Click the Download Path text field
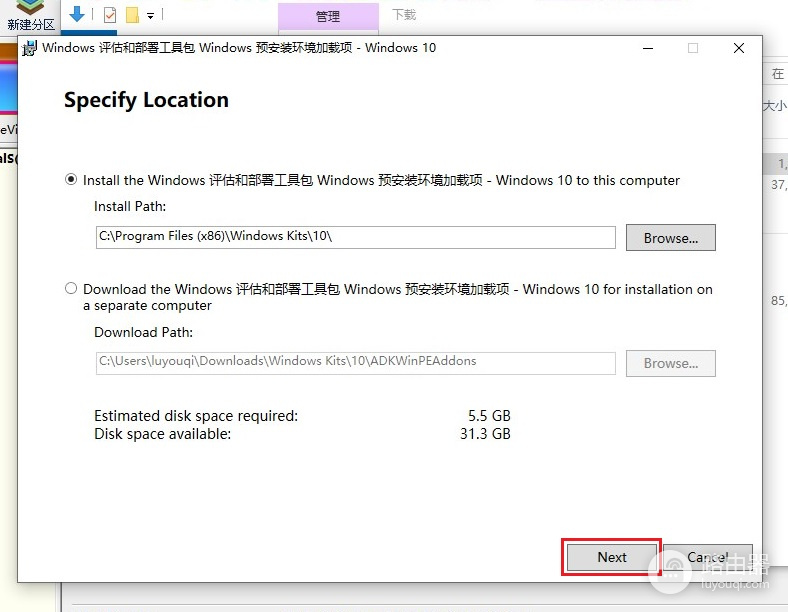This screenshot has height=612, width=788. [x=355, y=363]
